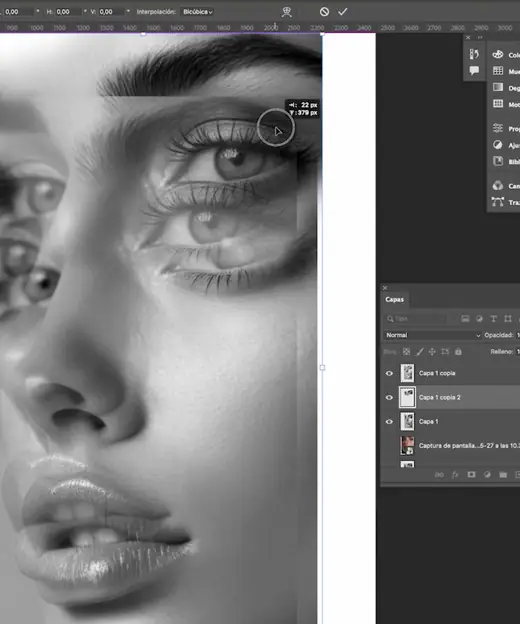Filter layers by type (T) icon
Screen dimensions: 520x624
point(493,319)
